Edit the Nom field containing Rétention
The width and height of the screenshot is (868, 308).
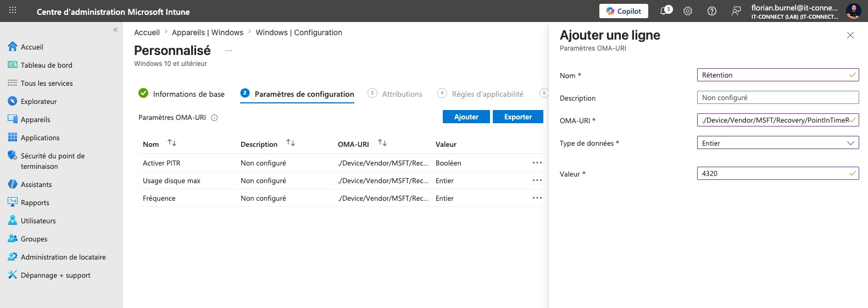[x=777, y=75]
